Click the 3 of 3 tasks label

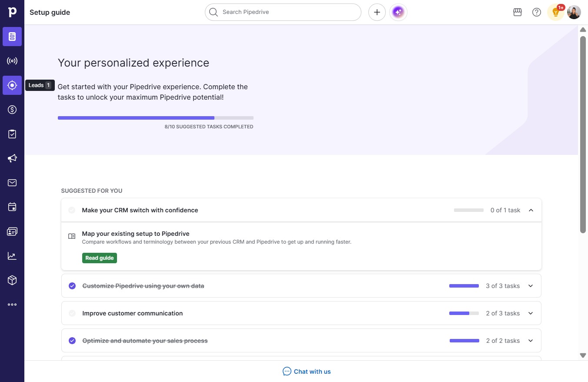point(503,286)
